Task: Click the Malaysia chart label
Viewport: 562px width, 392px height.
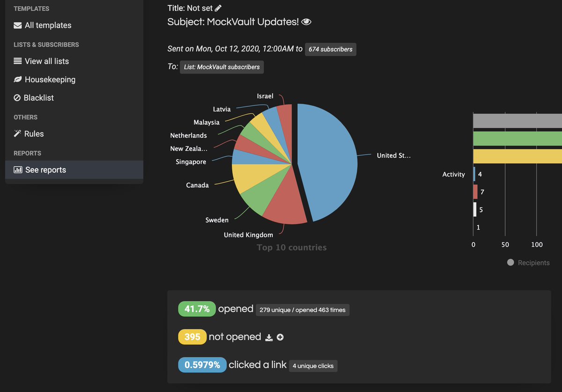Action: 207,122
